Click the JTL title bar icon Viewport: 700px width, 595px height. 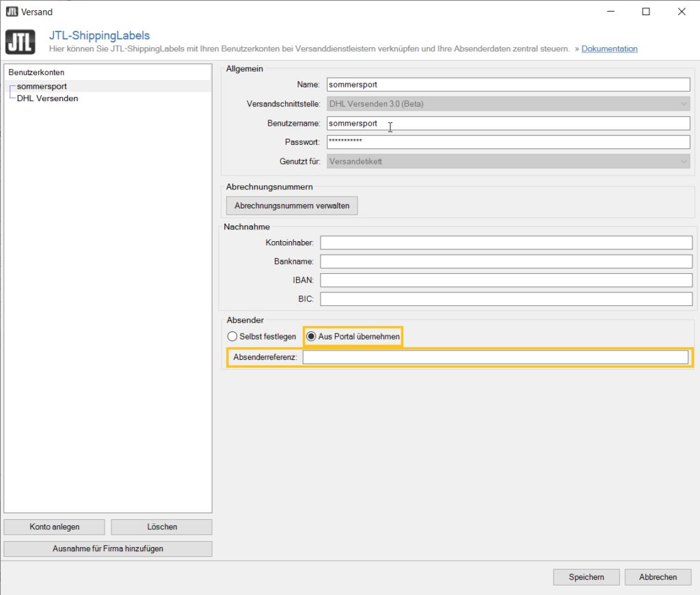[12, 12]
